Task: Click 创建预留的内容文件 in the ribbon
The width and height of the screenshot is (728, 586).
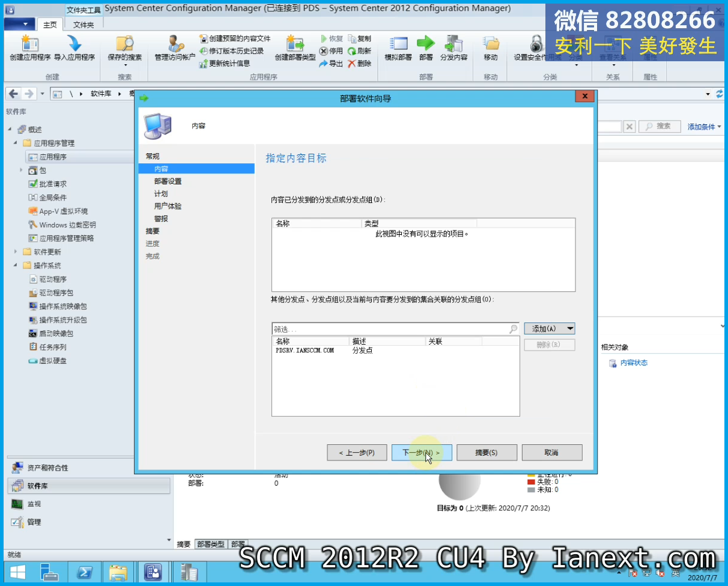Action: (235, 38)
